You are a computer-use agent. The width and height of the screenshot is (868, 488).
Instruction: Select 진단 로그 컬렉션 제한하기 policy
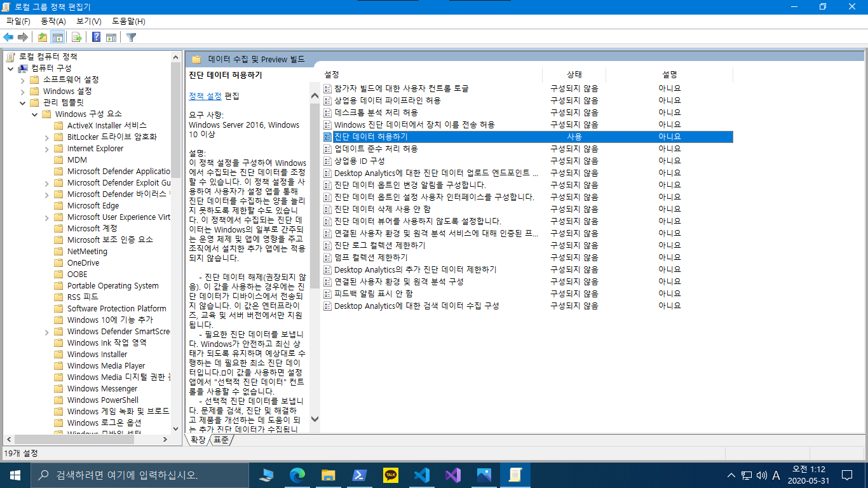tap(379, 245)
